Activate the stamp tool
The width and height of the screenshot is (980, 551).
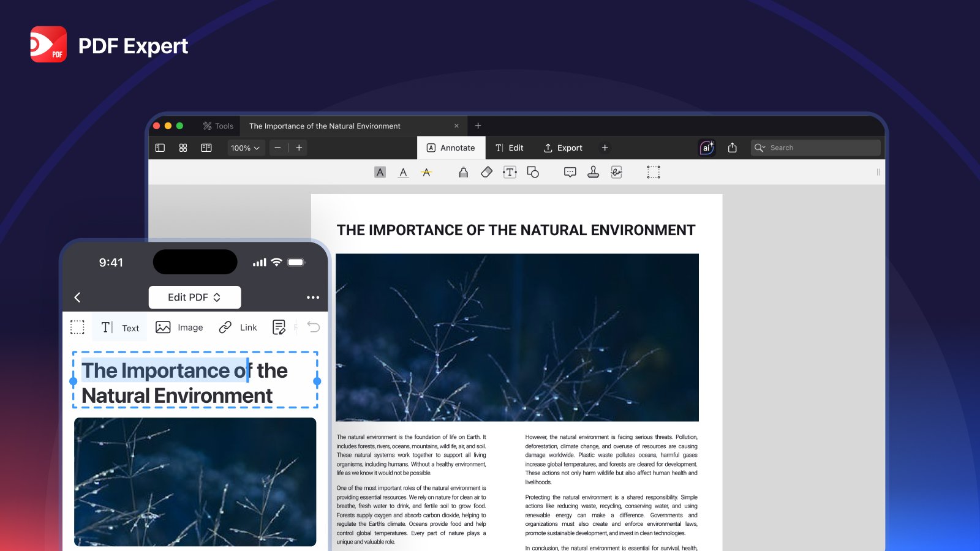(593, 173)
